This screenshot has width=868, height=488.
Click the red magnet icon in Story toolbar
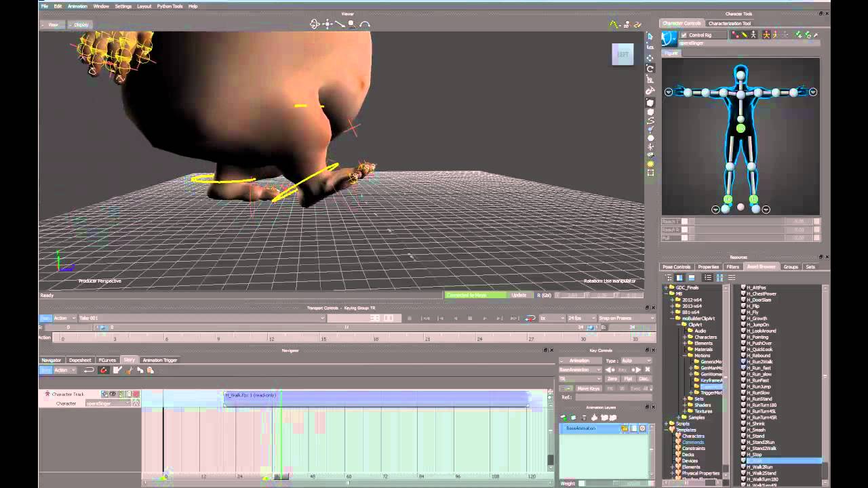point(104,370)
